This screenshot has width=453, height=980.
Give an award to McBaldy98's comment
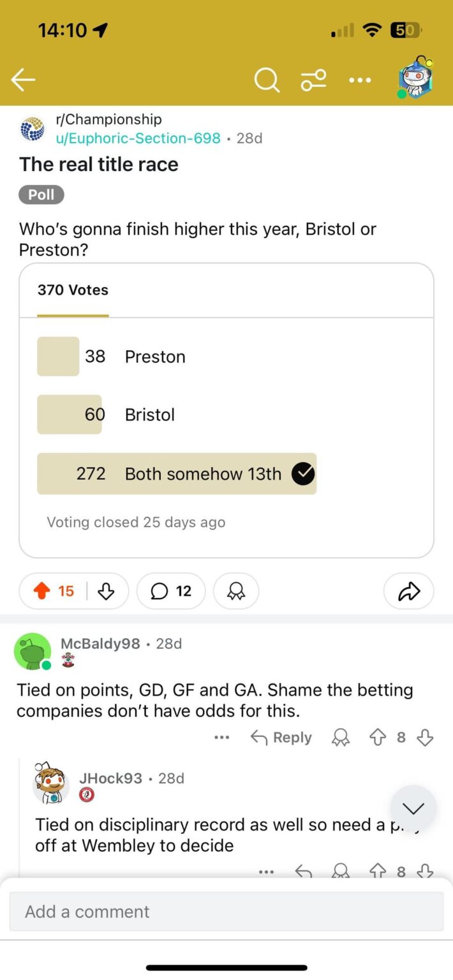[340, 738]
